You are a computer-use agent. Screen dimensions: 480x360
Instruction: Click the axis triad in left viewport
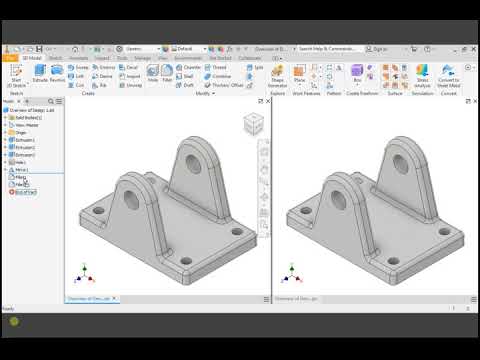(x=84, y=274)
